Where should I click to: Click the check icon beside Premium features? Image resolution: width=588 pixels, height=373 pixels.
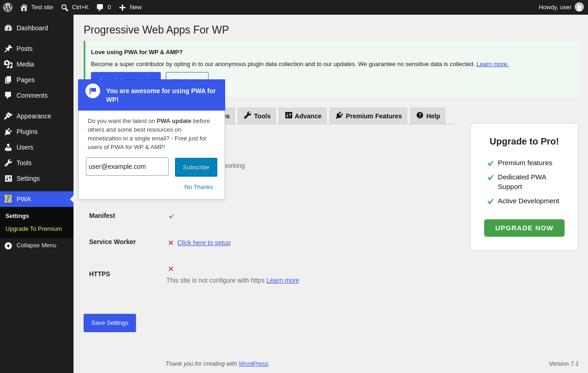tap(490, 163)
